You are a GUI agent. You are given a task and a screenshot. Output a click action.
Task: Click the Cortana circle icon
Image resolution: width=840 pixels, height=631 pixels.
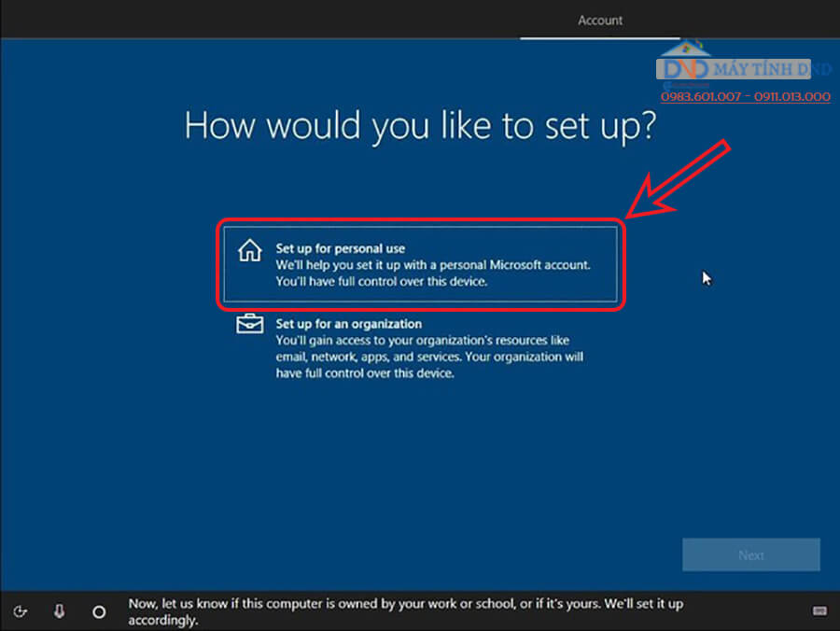click(99, 611)
